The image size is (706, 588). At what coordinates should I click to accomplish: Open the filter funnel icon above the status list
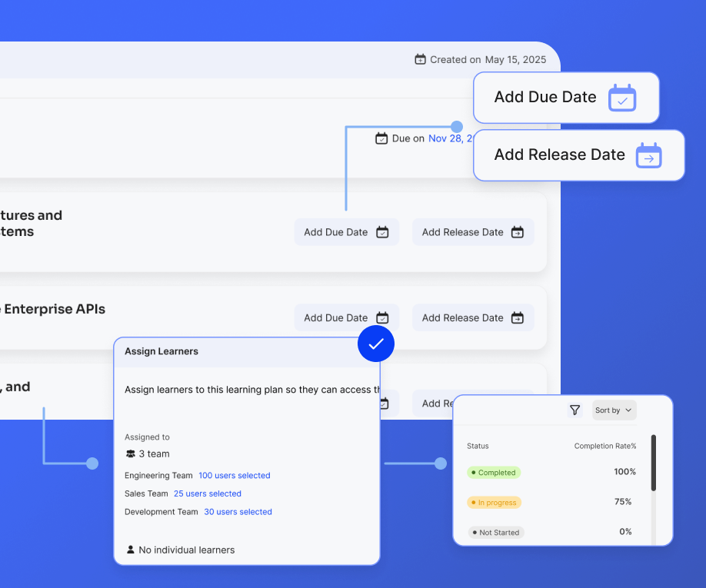(574, 410)
